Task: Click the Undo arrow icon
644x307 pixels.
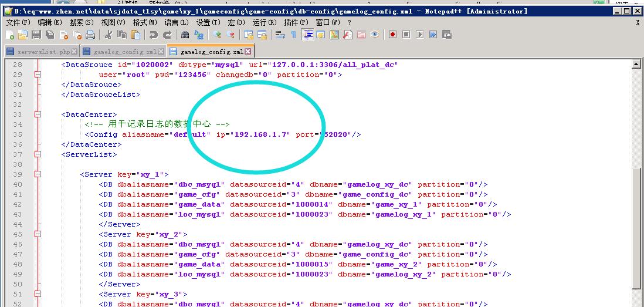Action: click(x=154, y=35)
